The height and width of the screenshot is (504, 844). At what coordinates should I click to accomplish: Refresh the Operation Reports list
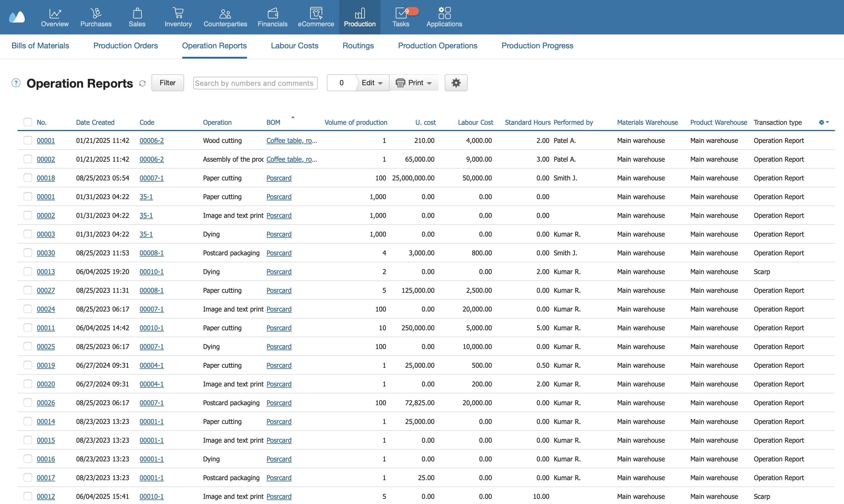(x=142, y=84)
